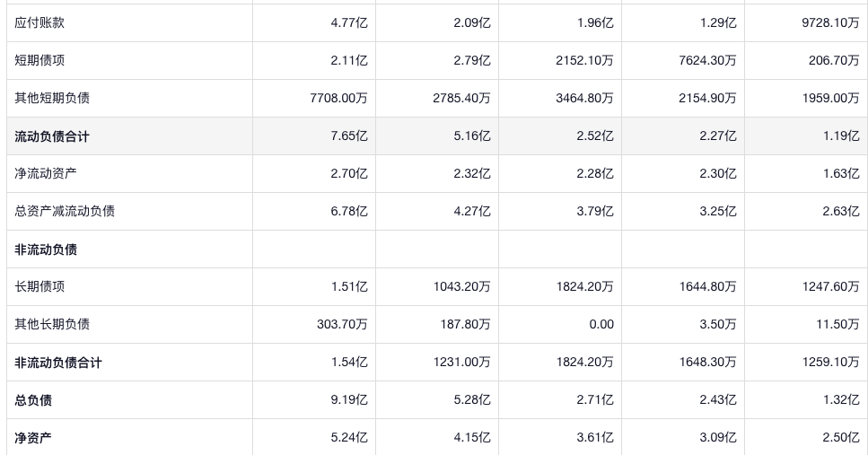Click the 总负债 row label
868x455 pixels.
pyautogui.click(x=33, y=400)
